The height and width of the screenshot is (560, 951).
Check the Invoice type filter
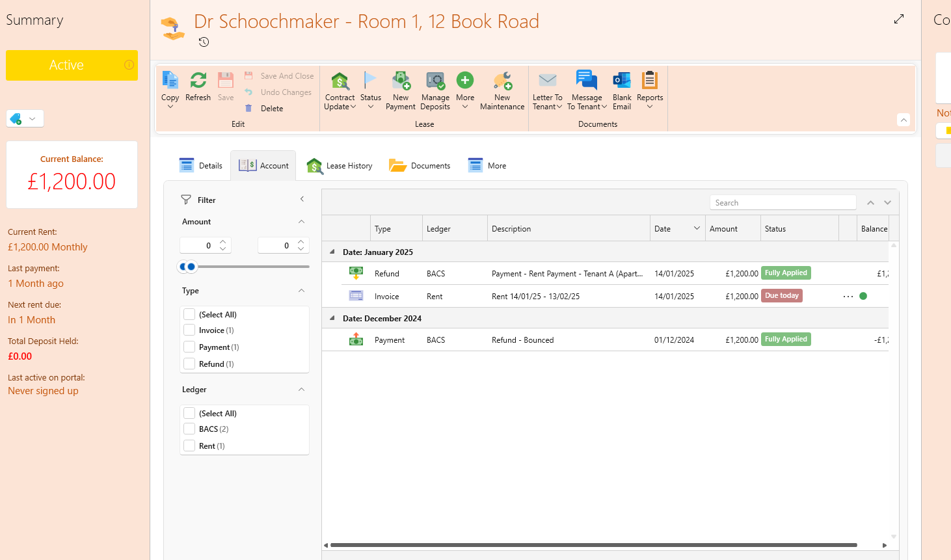pos(189,330)
